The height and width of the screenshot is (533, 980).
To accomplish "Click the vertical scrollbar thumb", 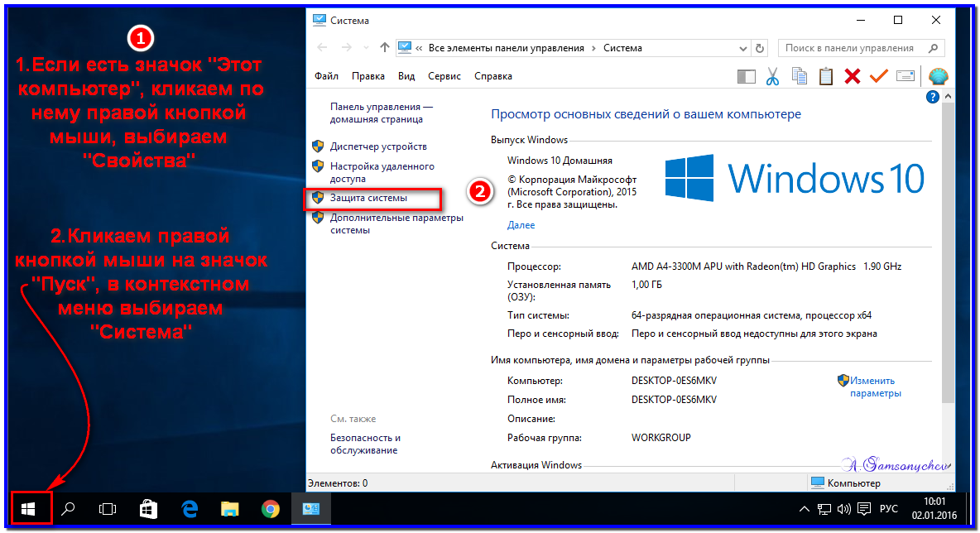I will click(948, 253).
